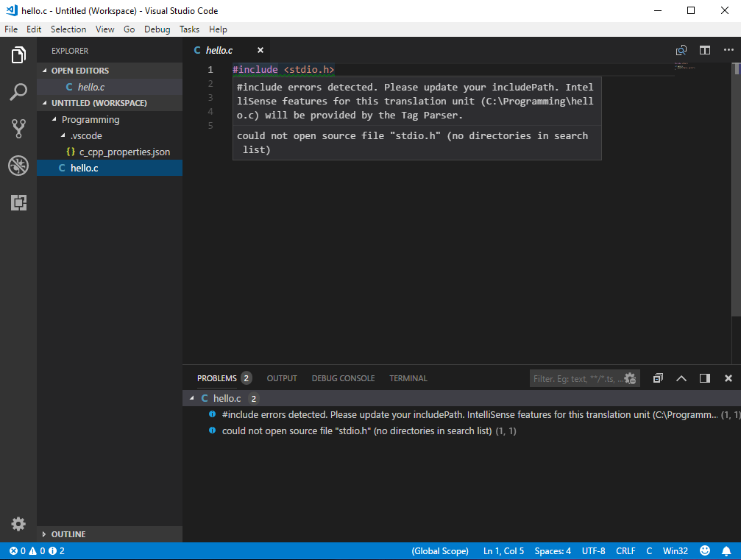Screen dimensions: 741x560
Task: Move the panel to the right side
Action: coord(704,378)
